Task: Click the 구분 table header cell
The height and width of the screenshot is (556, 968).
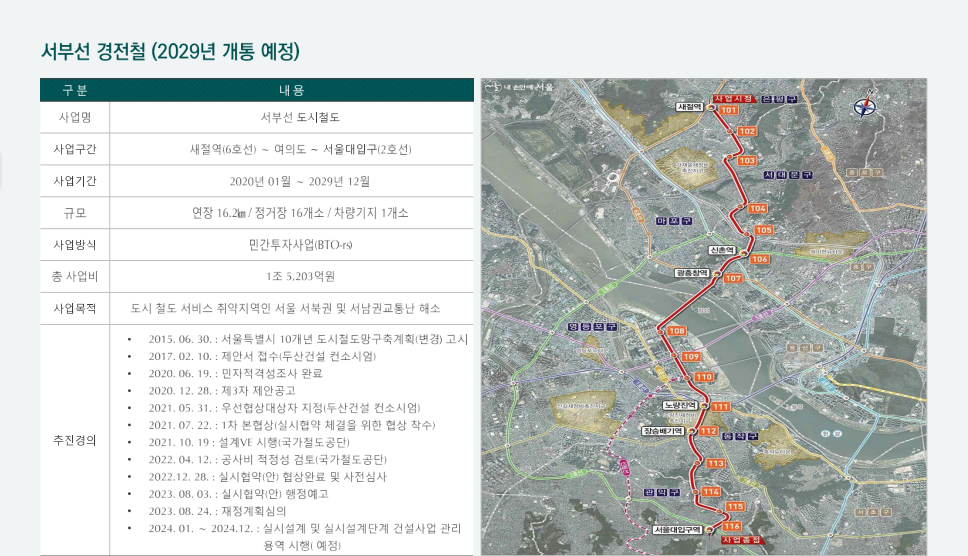Action: [x=75, y=90]
